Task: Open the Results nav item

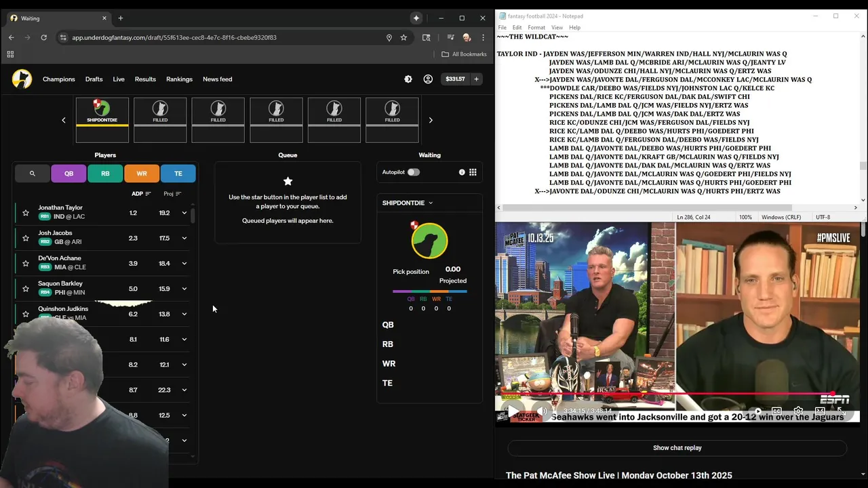Action: (x=145, y=79)
